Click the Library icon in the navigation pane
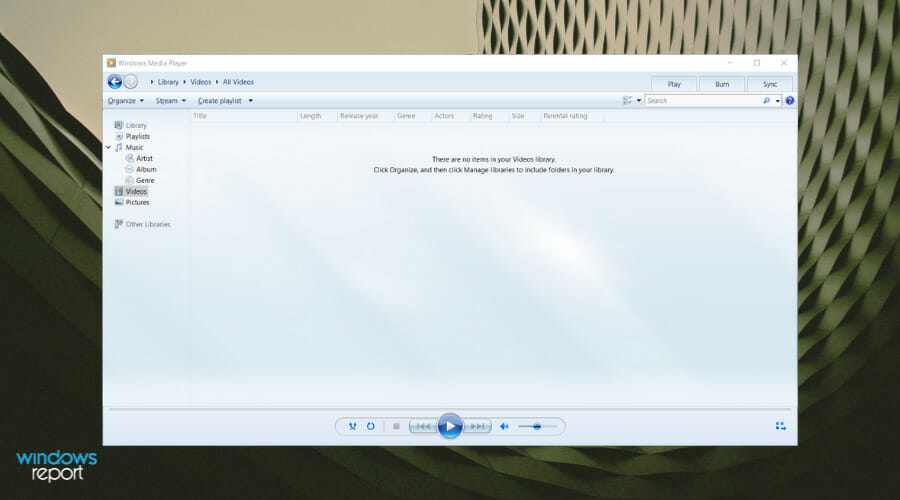Screen dimensions: 900x500 (119, 125)
